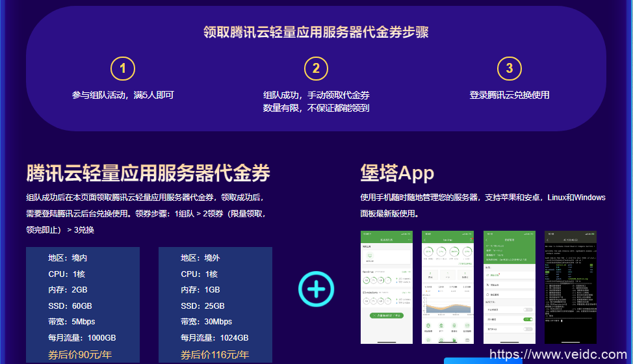Click the text 参与组队活动，满5人即可
Screen dimensions: 633x364
123,96
